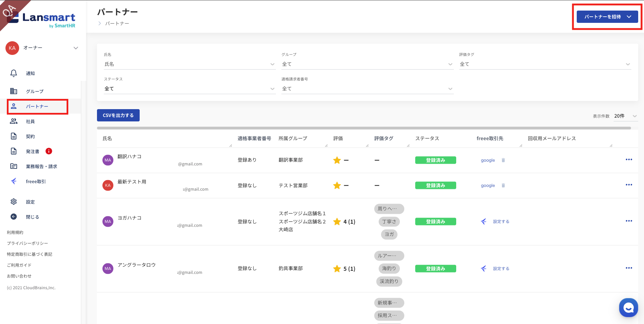The width and height of the screenshot is (644, 324).
Task: Open the ご利用ガイド link
Action: pyautogui.click(x=19, y=265)
